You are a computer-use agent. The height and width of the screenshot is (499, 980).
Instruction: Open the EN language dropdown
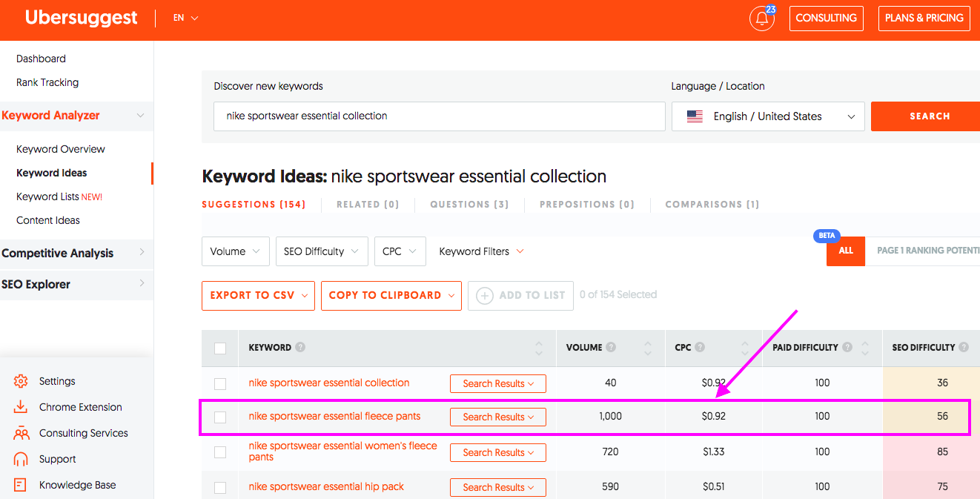(186, 18)
